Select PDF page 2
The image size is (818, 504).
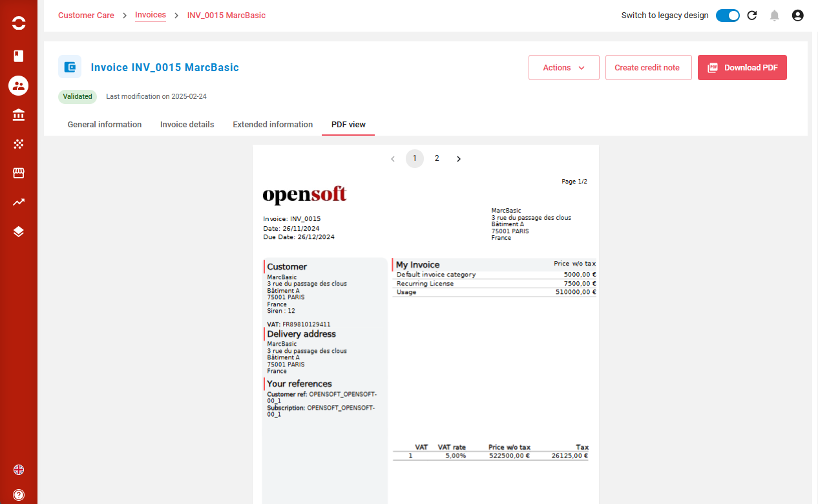[x=437, y=158]
